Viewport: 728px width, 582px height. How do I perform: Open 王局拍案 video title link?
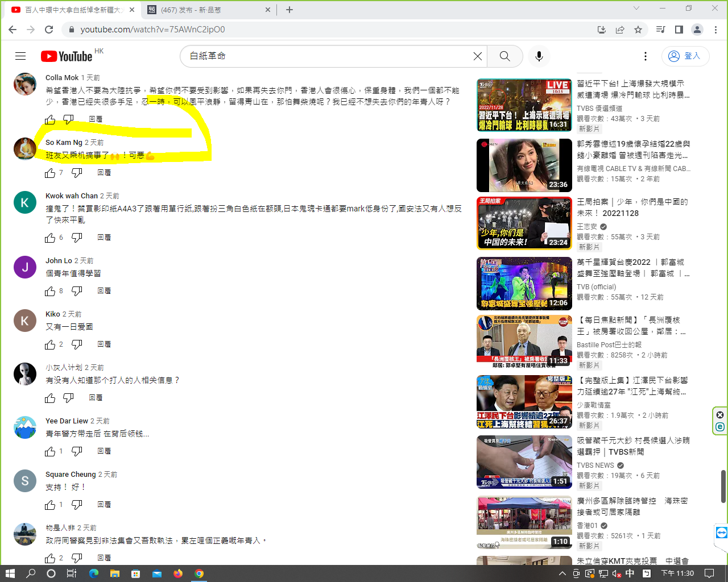click(x=632, y=207)
